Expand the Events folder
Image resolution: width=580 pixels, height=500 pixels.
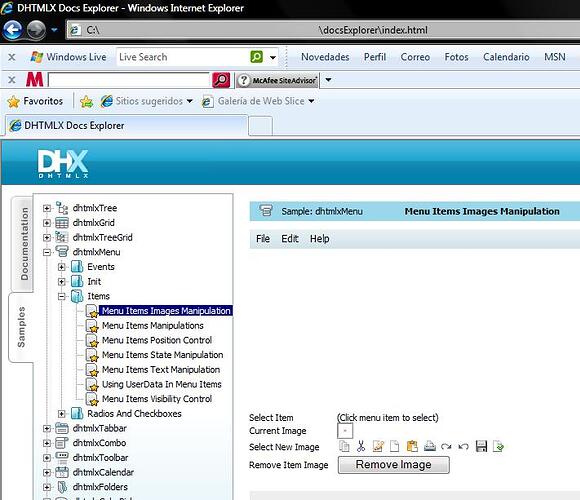(62, 267)
